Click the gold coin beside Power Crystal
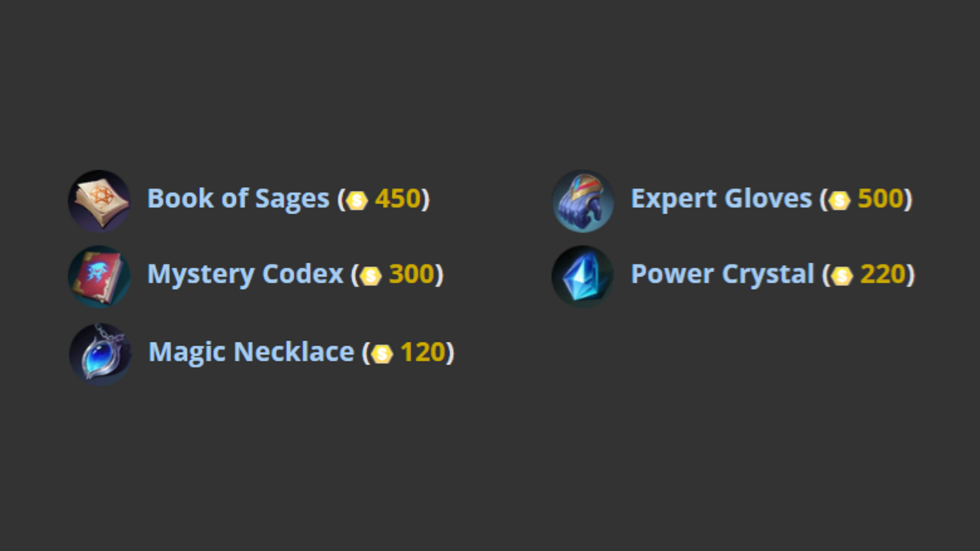The image size is (980, 551). tap(842, 277)
